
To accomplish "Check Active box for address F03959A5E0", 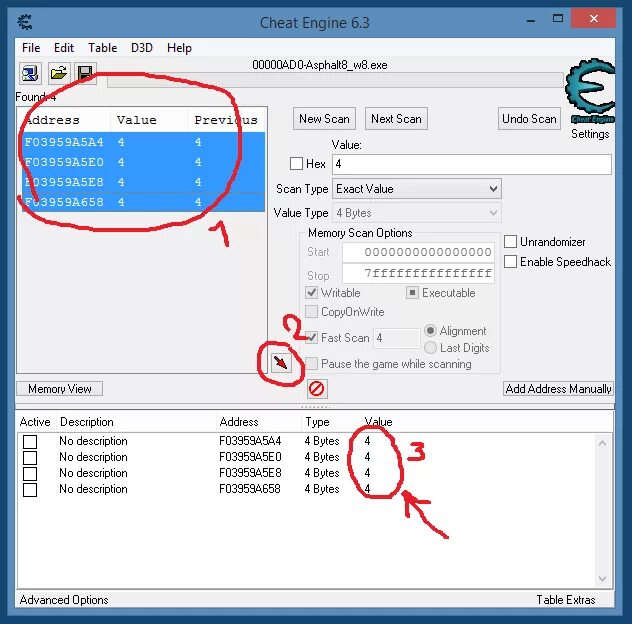I will click(30, 458).
